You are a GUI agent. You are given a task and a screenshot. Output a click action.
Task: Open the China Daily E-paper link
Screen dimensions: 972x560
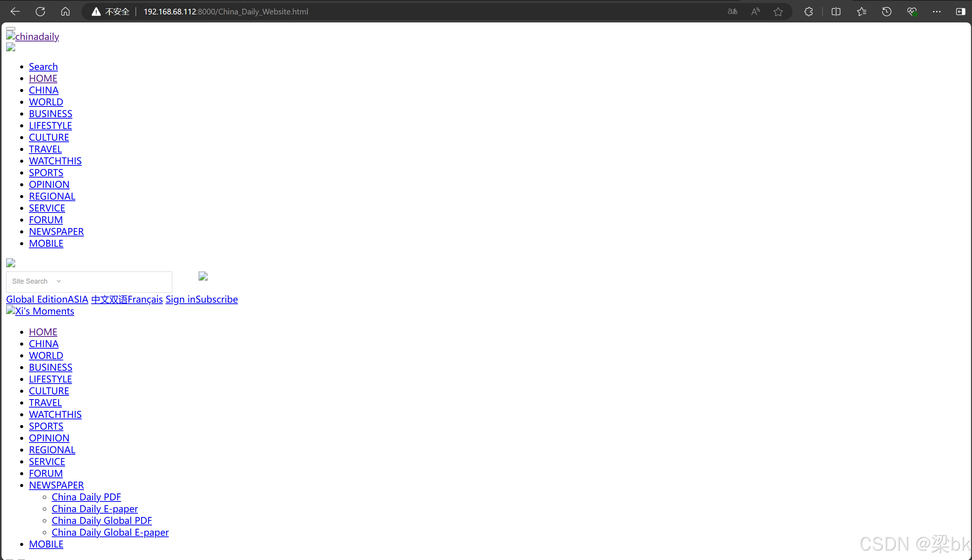point(95,509)
